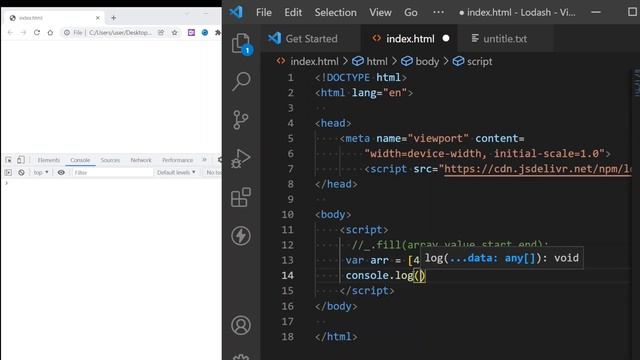Open the blue round extension icon in Chrome
640x360 pixels.
[205, 32]
